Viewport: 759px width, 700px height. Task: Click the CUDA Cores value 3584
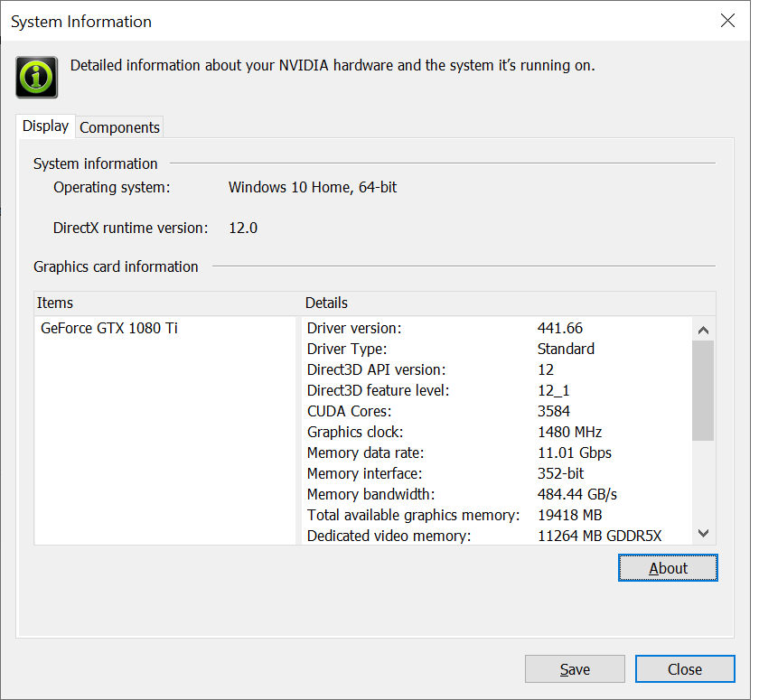(x=554, y=411)
